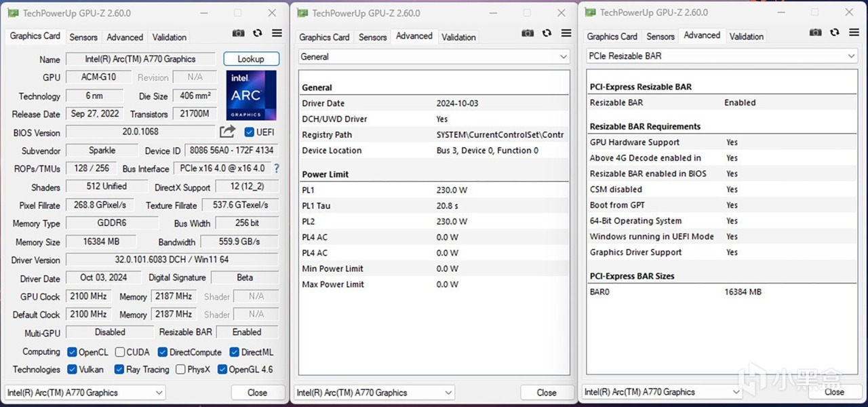Select the BAR0 16384 MB row
The height and width of the screenshot is (407, 868).
point(722,292)
